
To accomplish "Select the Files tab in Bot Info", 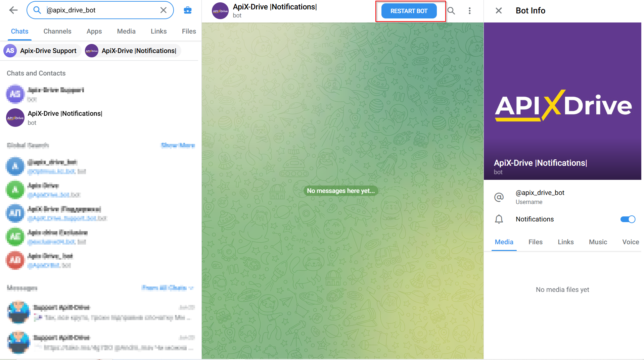I will point(535,242).
